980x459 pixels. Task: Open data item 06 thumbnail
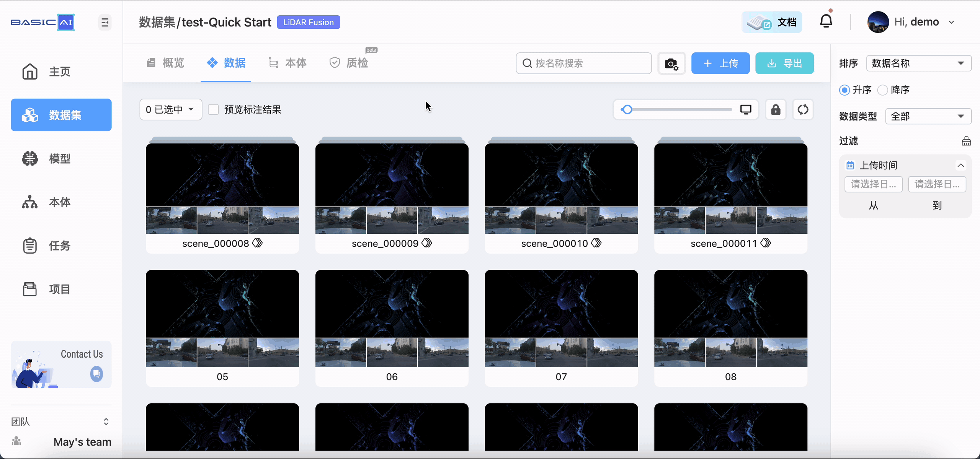click(x=392, y=319)
